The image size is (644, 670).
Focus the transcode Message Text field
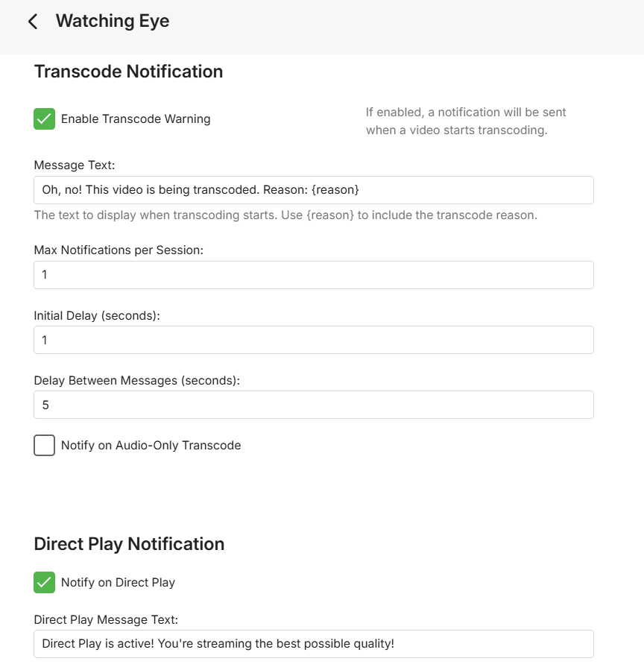point(313,190)
